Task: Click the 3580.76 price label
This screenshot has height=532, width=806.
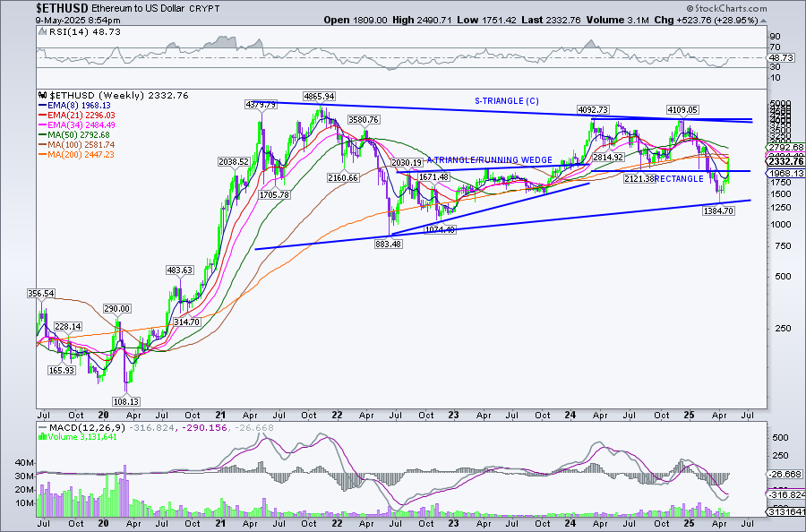Action: [x=364, y=119]
